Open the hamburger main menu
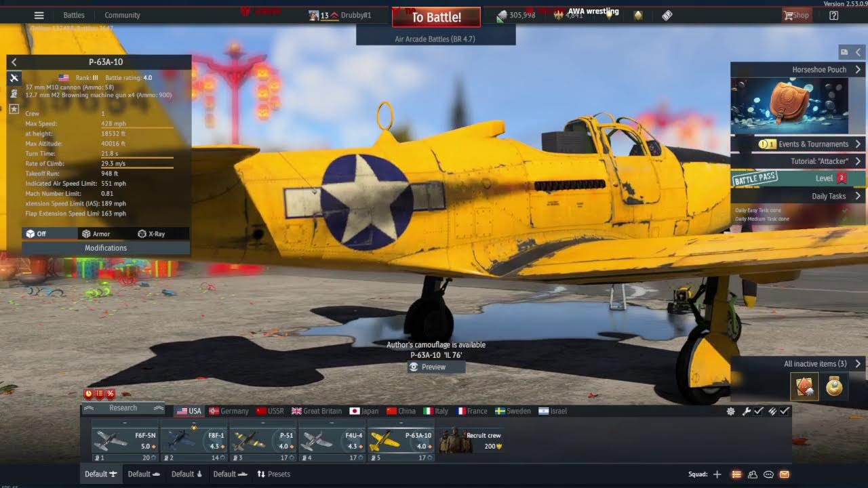Screen dimensions: 868x488 [39, 15]
